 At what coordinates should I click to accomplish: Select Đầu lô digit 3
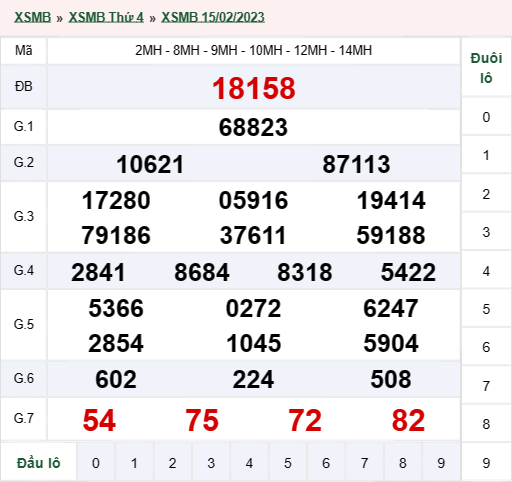[211, 463]
